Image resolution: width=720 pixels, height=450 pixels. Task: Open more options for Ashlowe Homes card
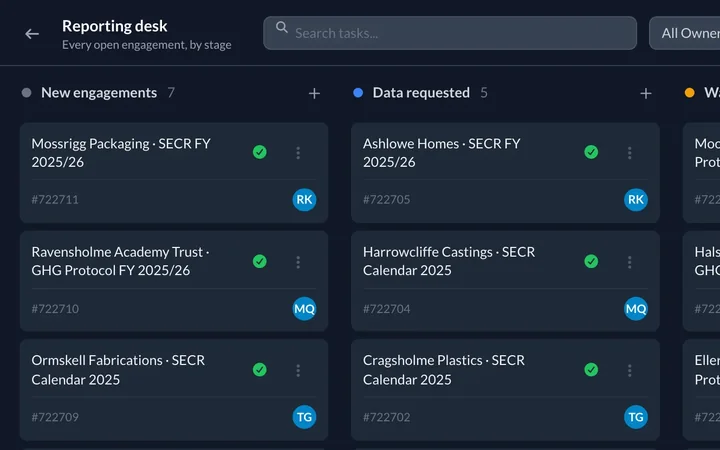630,152
